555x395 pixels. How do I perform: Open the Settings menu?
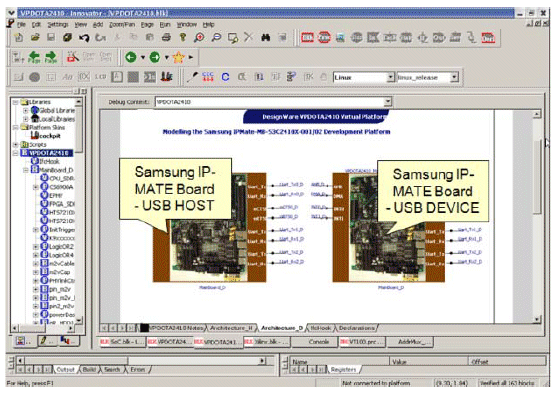tap(58, 24)
